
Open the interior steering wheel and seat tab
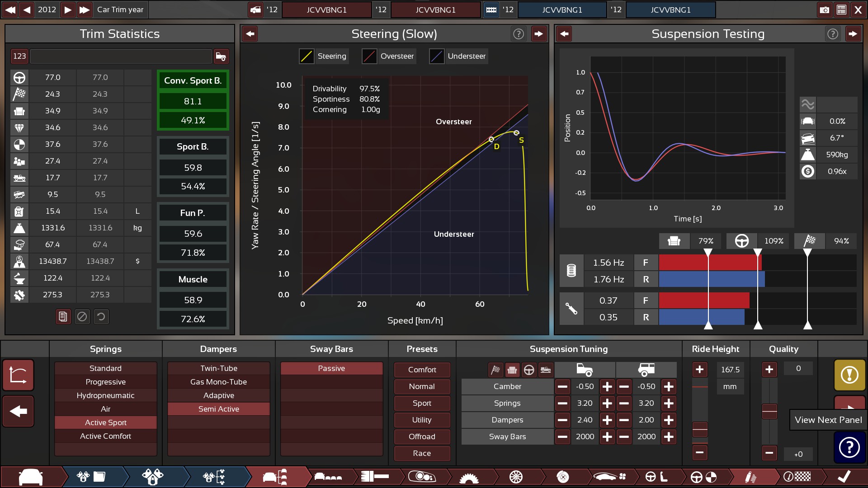pos(657,477)
